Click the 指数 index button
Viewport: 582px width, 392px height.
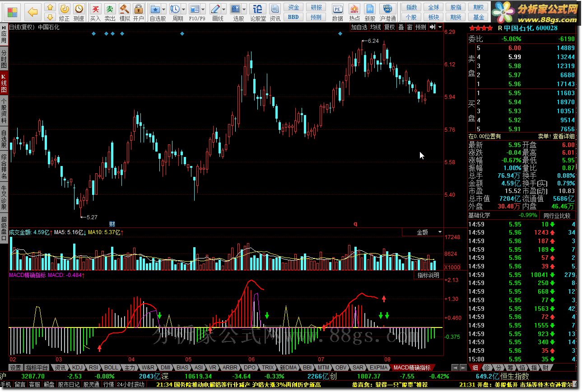point(411,8)
